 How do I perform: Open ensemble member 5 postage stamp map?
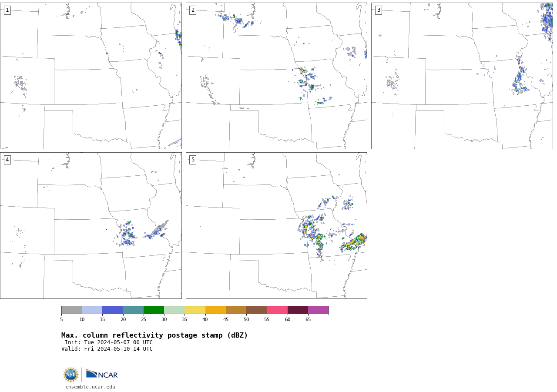tap(276, 225)
